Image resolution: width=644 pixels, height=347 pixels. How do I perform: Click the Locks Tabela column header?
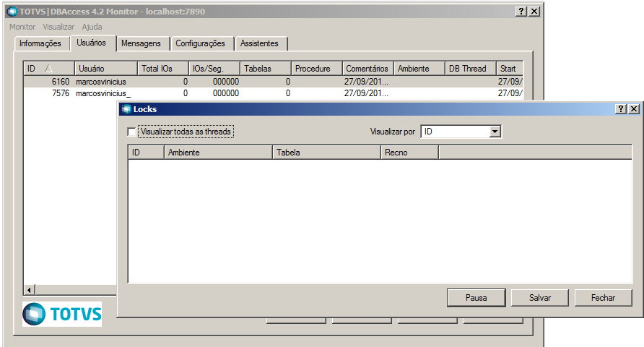click(327, 153)
